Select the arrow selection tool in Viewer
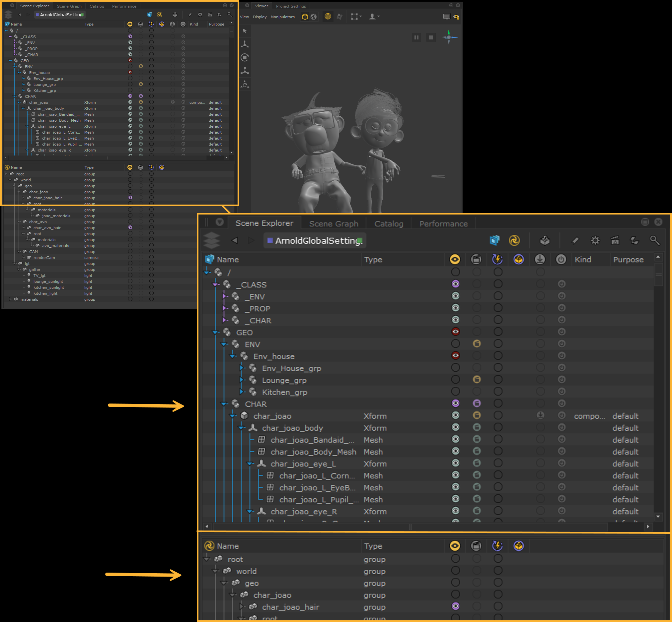Image resolution: width=672 pixels, height=622 pixels. [245, 31]
